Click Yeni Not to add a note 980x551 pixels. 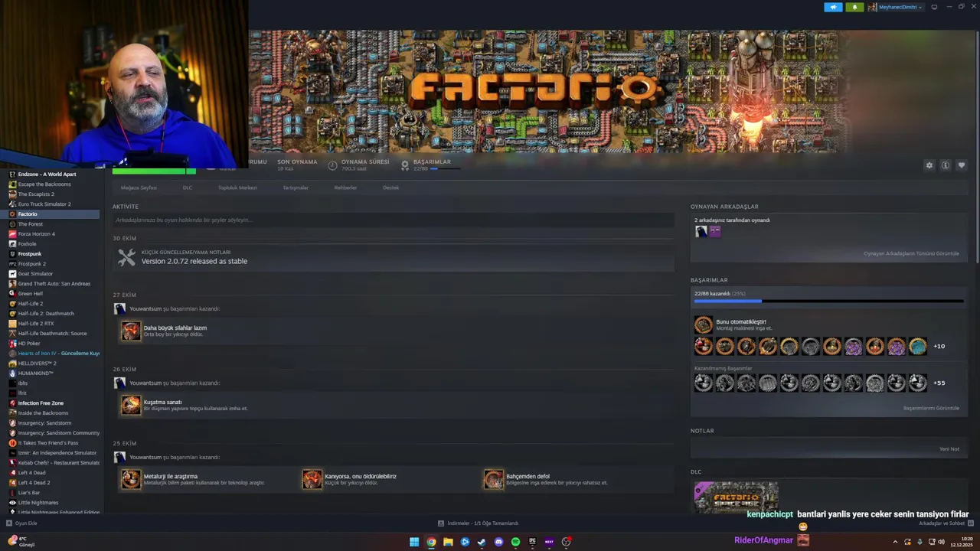[949, 449]
